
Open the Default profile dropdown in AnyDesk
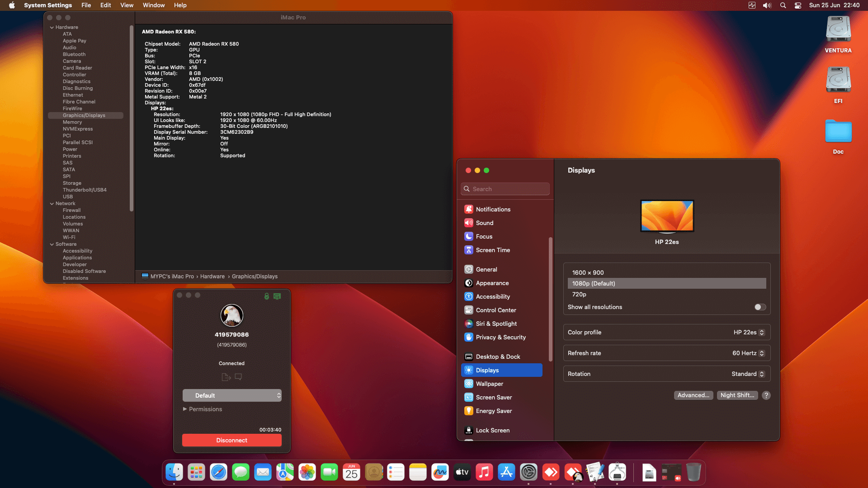(x=232, y=395)
